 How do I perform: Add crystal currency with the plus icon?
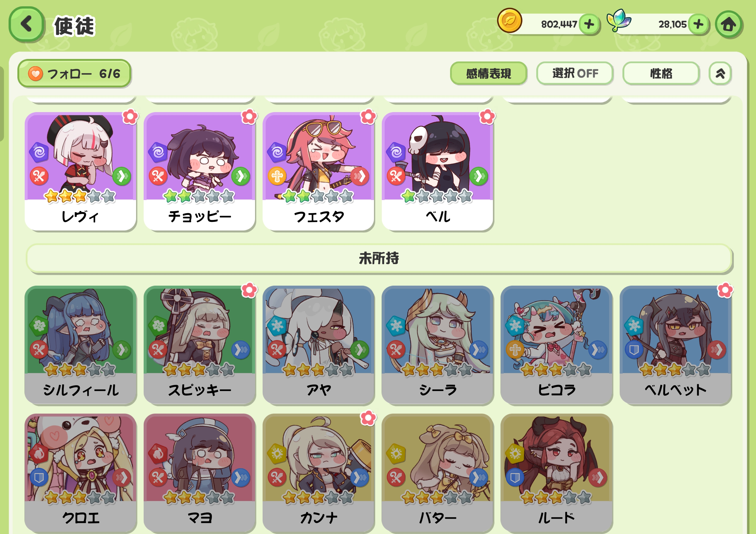698,24
